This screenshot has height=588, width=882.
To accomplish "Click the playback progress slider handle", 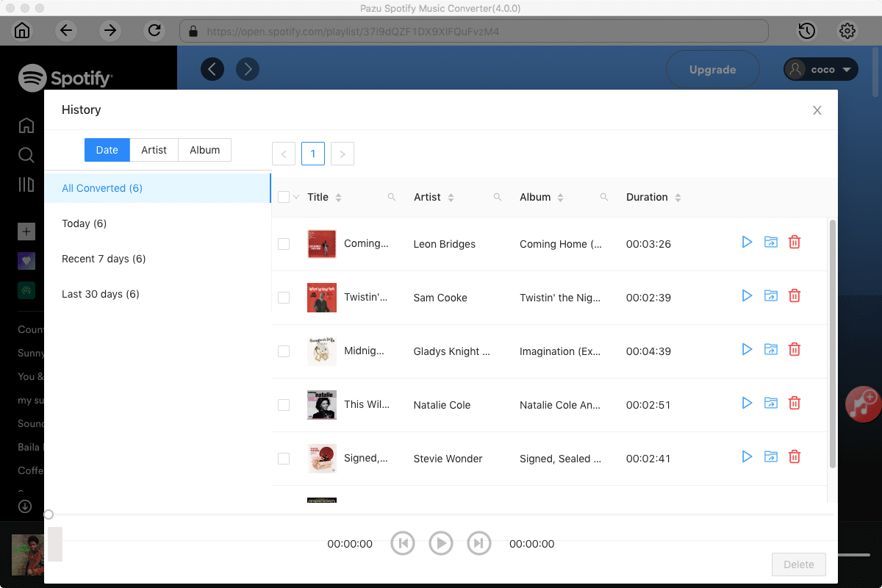I will click(49, 514).
